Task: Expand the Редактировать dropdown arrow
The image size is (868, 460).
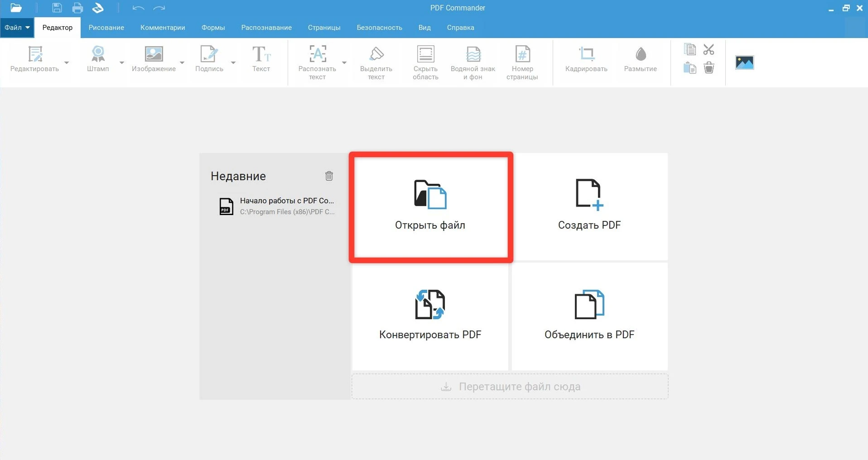Action: point(67,62)
